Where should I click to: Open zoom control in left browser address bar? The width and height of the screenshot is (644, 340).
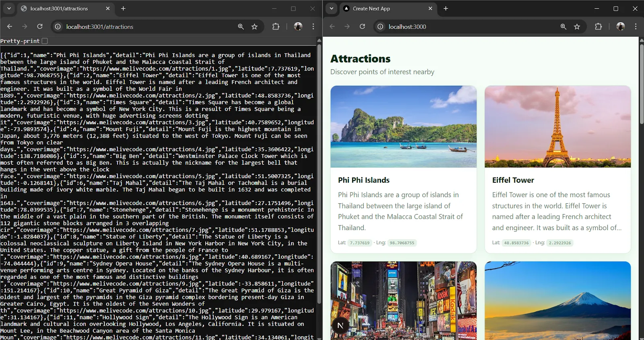tap(241, 27)
